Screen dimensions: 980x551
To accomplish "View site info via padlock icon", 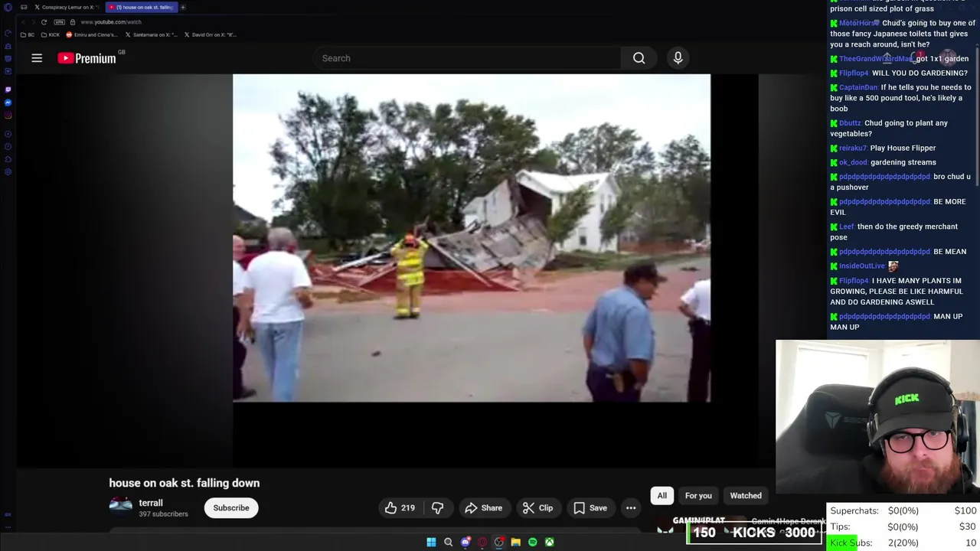I will click(73, 22).
